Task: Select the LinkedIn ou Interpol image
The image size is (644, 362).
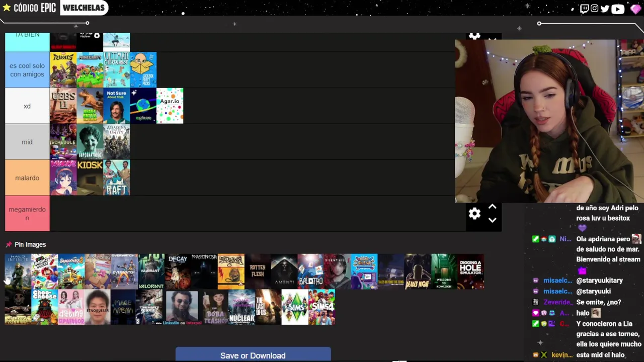Action: pyautogui.click(x=182, y=307)
